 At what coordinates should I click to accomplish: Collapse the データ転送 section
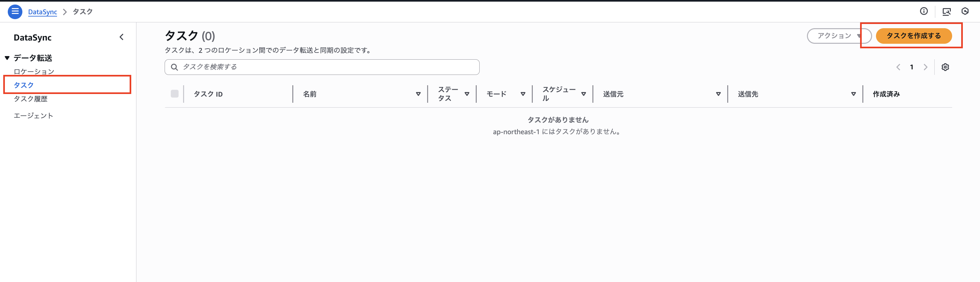[7, 58]
